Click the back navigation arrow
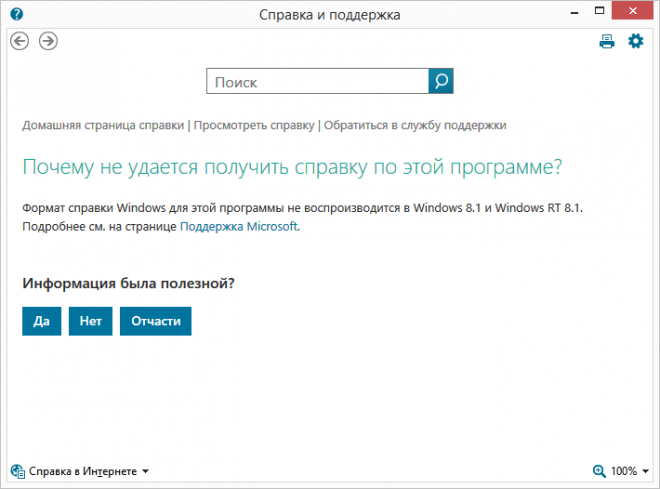 pyautogui.click(x=19, y=41)
